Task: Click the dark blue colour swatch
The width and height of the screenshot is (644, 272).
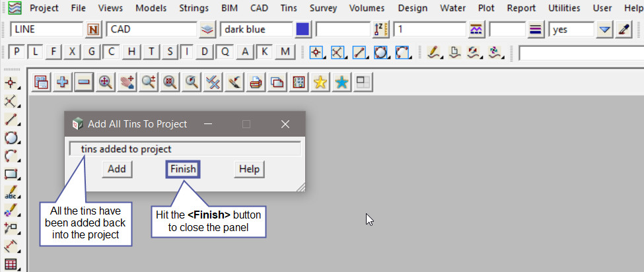Action: pyautogui.click(x=303, y=30)
